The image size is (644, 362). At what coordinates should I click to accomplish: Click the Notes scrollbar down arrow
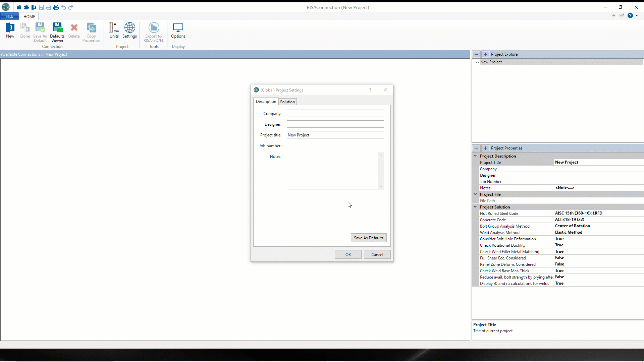(381, 186)
